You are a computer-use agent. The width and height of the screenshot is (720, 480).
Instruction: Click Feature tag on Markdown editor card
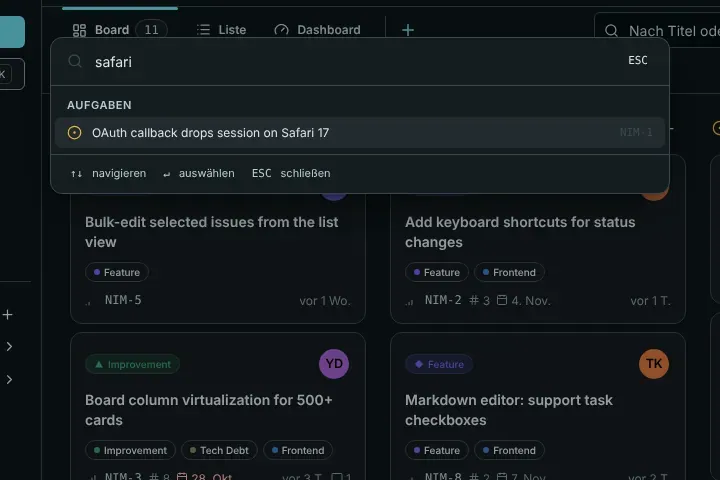[x=437, y=450]
